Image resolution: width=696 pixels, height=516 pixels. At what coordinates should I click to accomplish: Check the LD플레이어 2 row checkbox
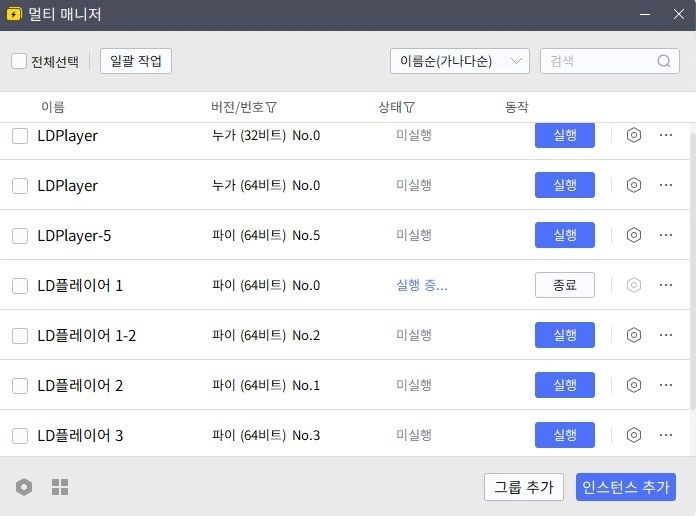click(x=20, y=385)
